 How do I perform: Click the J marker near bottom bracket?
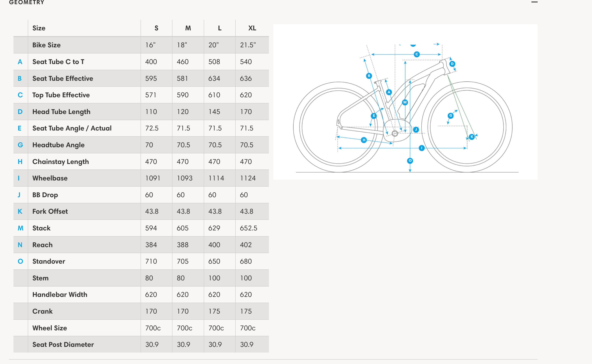416,130
